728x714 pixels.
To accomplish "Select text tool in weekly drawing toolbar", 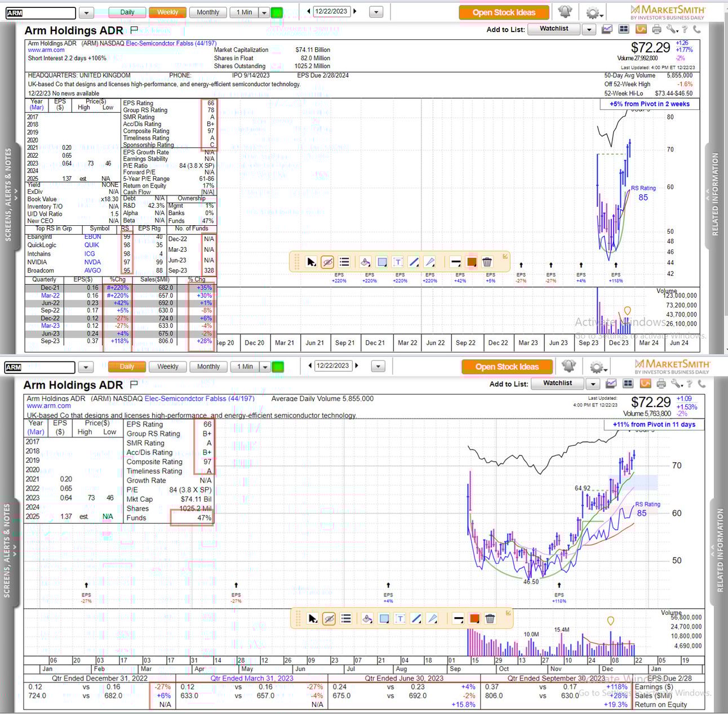I will point(398,262).
